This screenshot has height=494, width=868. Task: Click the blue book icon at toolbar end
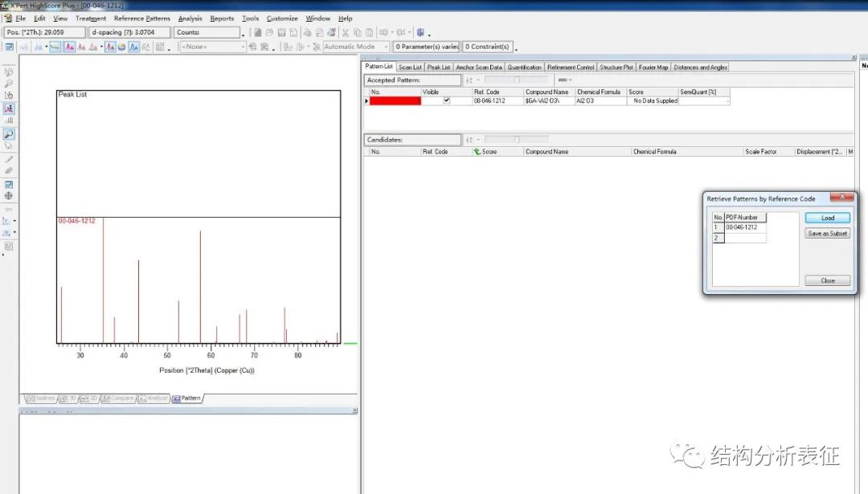[x=420, y=33]
